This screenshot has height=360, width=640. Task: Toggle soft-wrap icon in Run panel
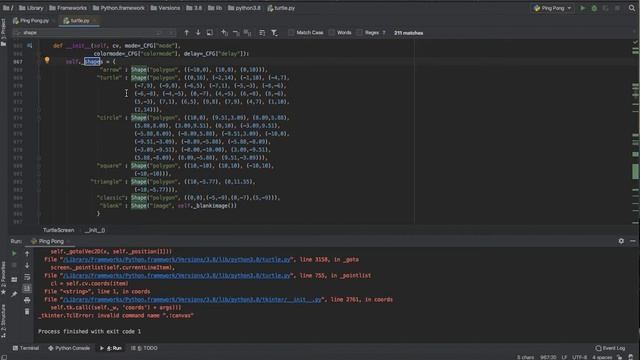27,277
